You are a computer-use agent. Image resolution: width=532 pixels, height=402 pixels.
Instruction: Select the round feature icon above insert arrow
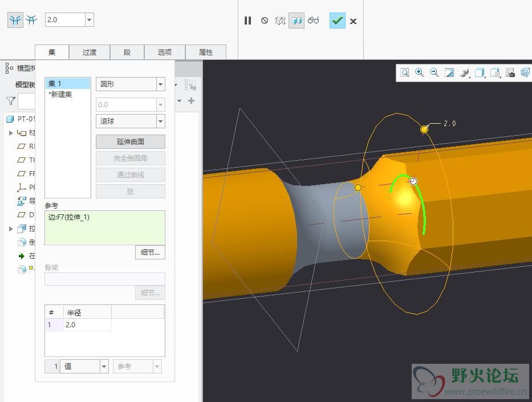[22, 242]
